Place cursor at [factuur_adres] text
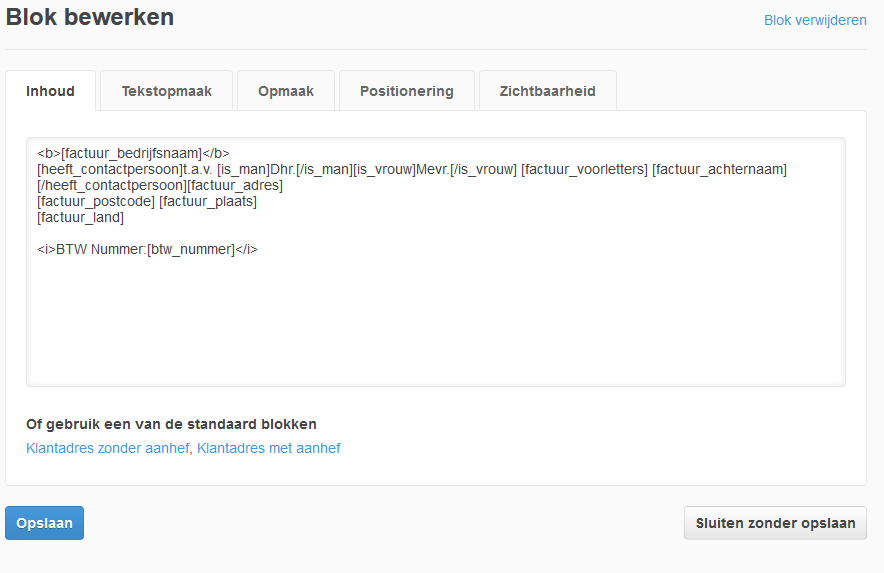This screenshot has height=573, width=884. pyautogui.click(x=235, y=186)
